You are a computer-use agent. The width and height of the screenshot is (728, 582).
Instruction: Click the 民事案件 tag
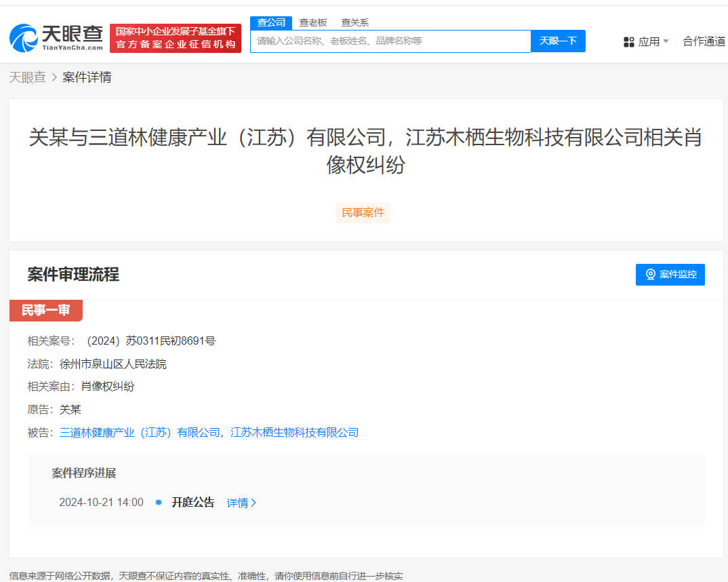(x=363, y=213)
